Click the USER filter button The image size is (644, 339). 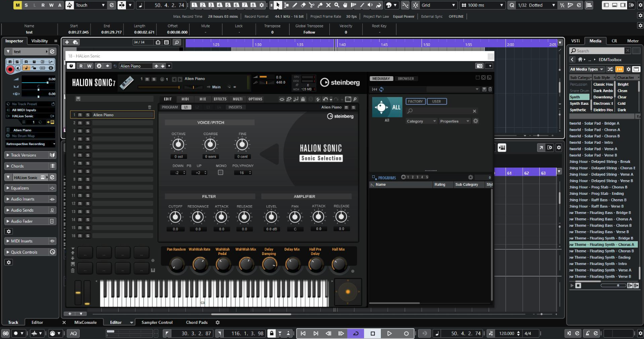437,101
